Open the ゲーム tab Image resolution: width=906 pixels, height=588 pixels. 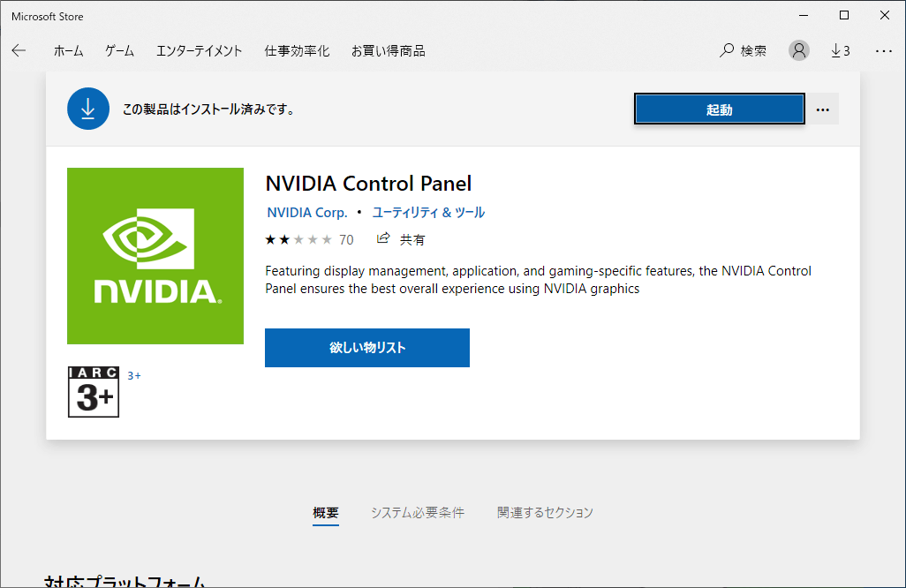119,51
